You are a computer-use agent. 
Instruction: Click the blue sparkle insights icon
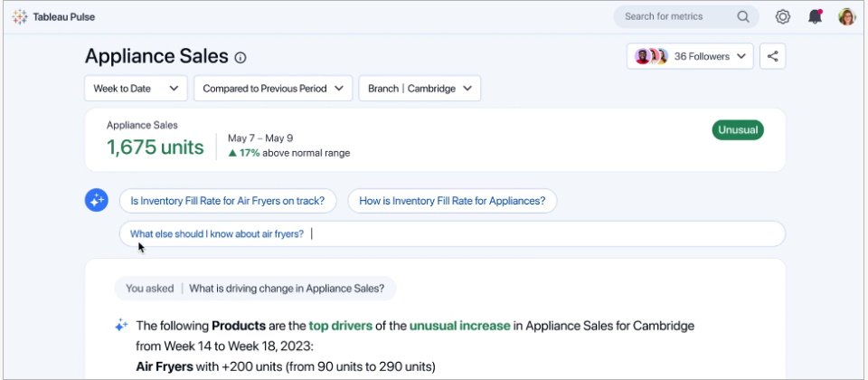point(97,200)
